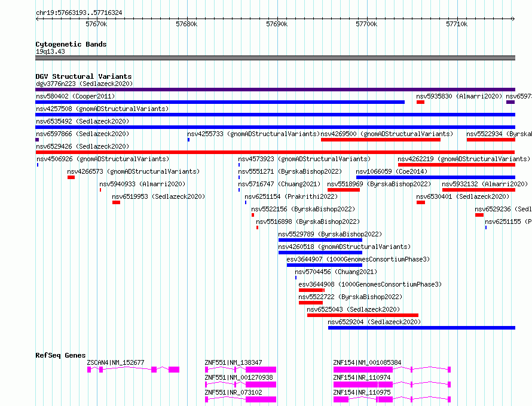Click the nsv6525043 (Sedlazeck2020) label

coord(353,309)
